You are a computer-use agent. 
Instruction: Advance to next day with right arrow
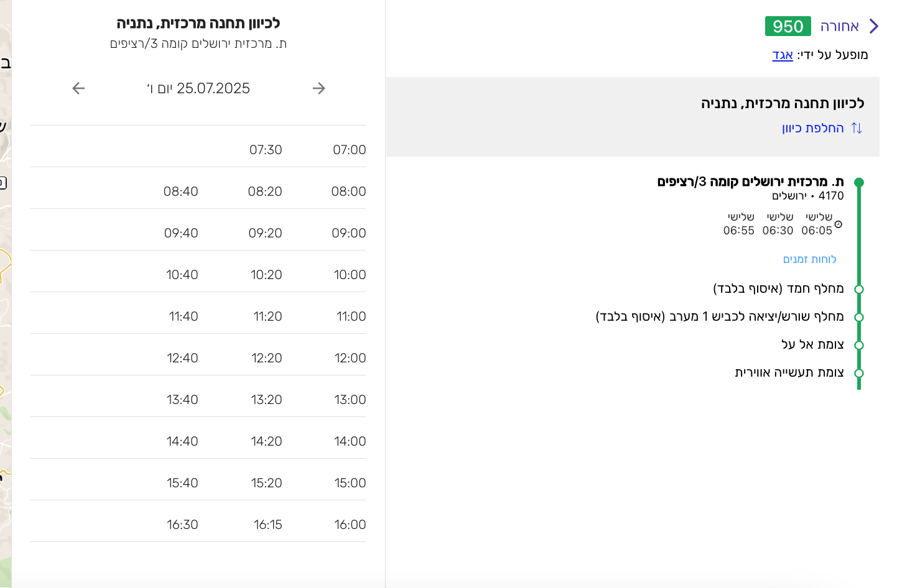319,88
